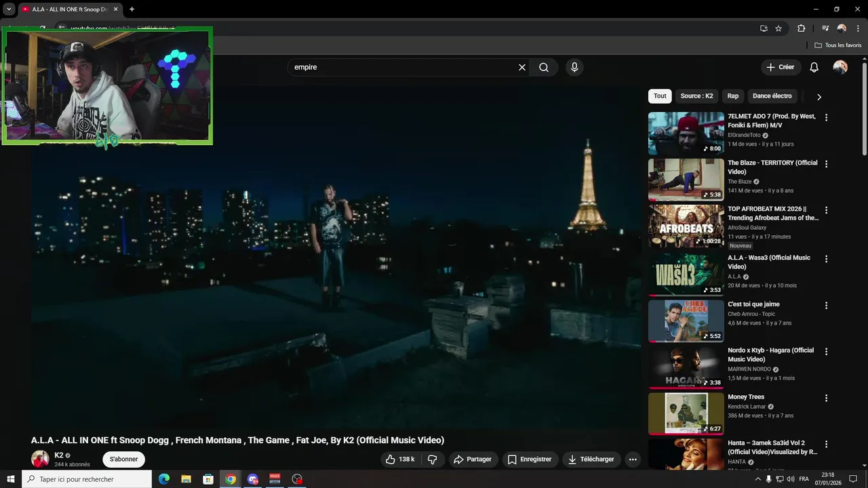The image size is (868, 488).
Task: Open the YouTube account avatar menu
Action: click(x=840, y=67)
